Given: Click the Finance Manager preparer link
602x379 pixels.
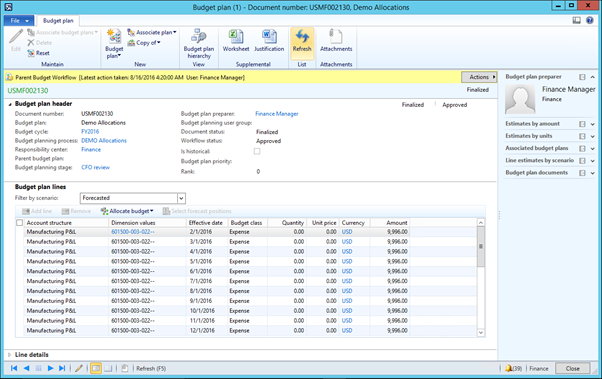Looking at the screenshot, I should pos(277,114).
